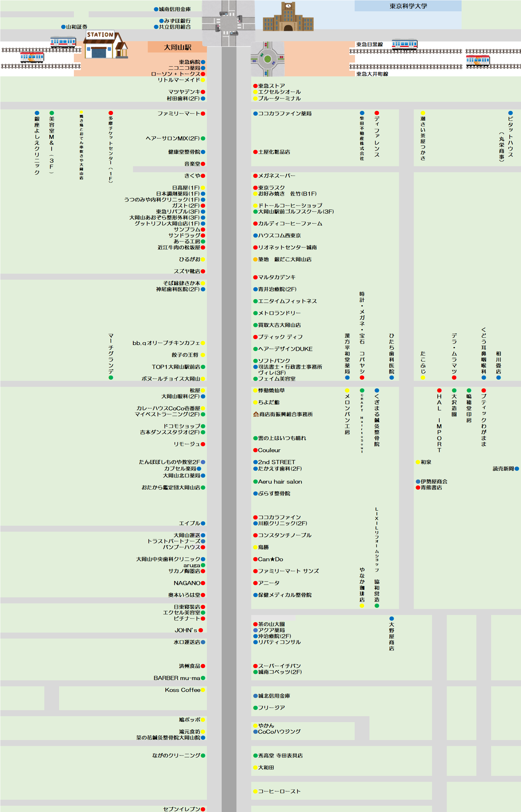Click the ドコモショップ label
The width and height of the screenshot is (521, 812).
182,426
